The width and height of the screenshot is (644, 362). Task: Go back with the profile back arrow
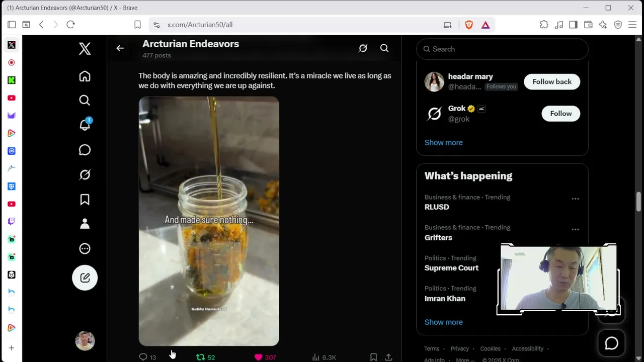click(x=120, y=48)
